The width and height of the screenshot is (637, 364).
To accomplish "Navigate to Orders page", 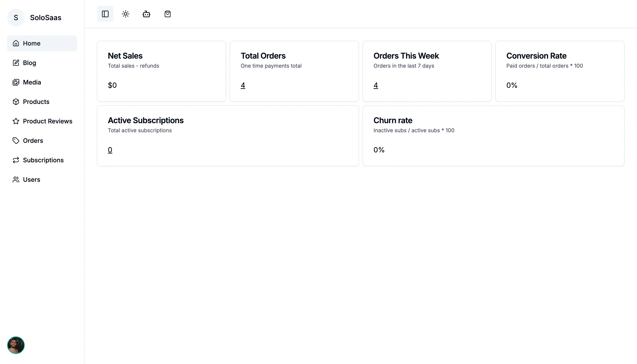I will coord(42,141).
